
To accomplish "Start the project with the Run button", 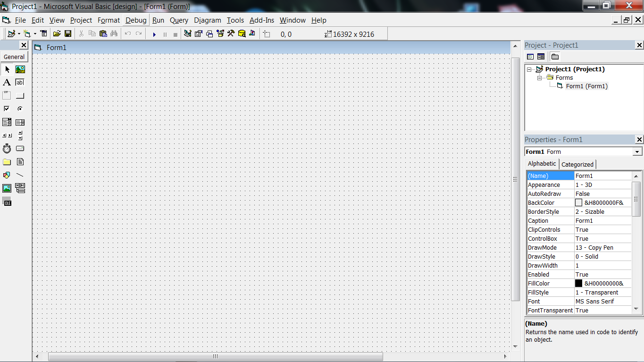I will (155, 34).
